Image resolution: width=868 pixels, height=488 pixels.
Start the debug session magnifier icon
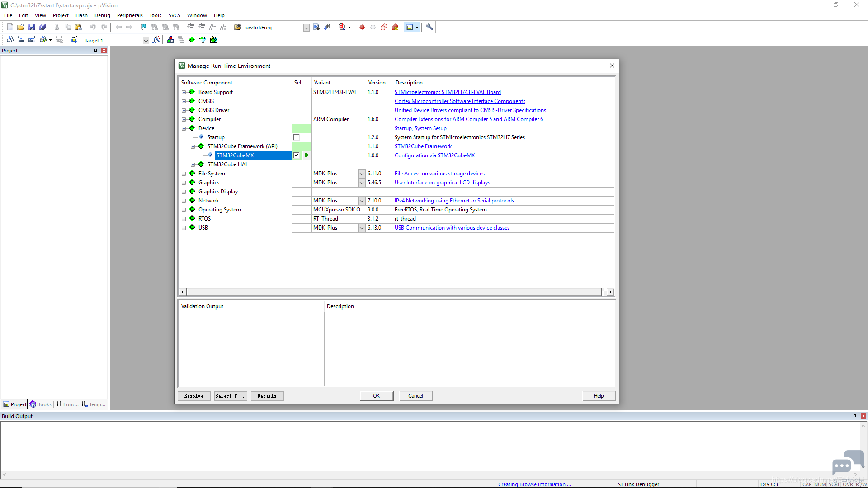pos(342,27)
